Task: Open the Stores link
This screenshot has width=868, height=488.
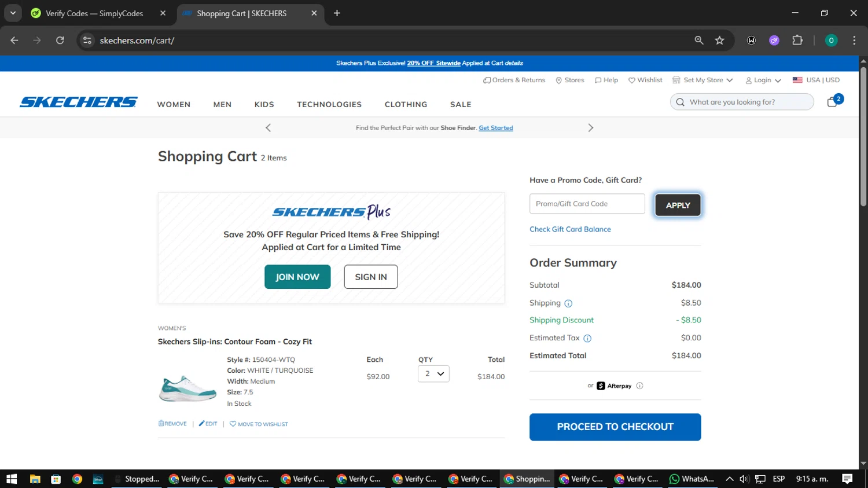Action: click(569, 80)
